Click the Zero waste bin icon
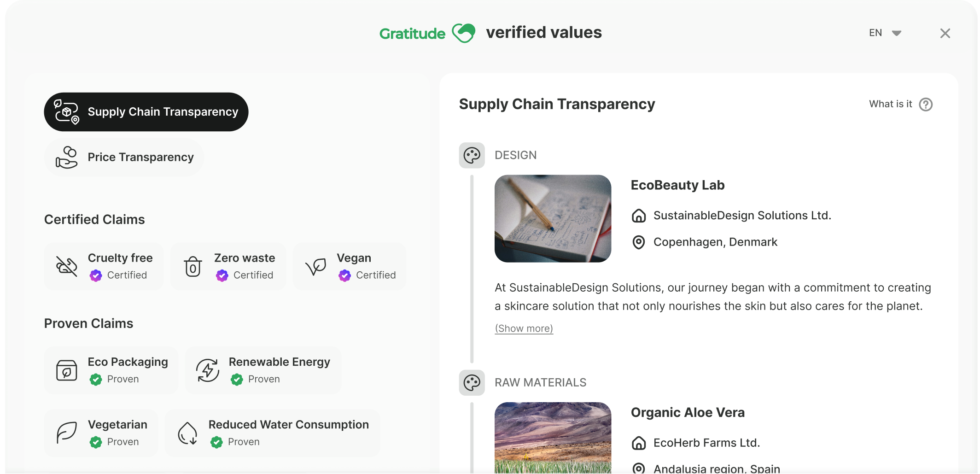Screen dimensions: 980x474 pos(193,267)
